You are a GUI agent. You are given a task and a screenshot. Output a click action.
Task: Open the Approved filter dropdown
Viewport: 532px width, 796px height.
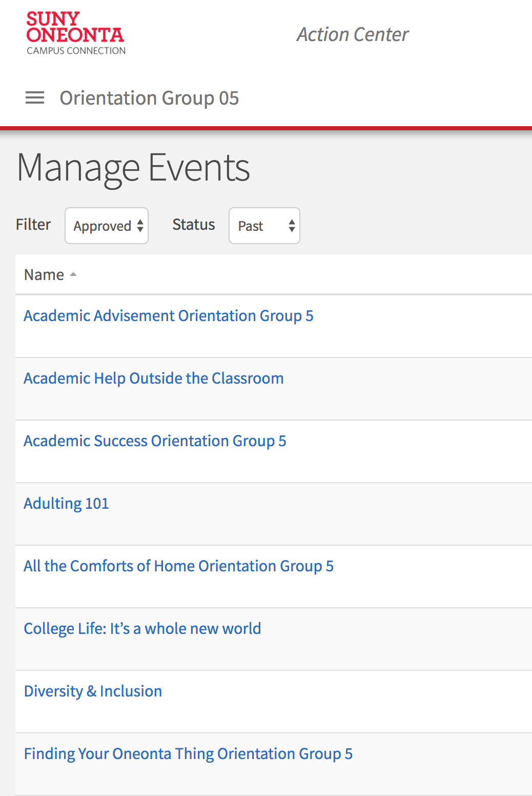[107, 226]
